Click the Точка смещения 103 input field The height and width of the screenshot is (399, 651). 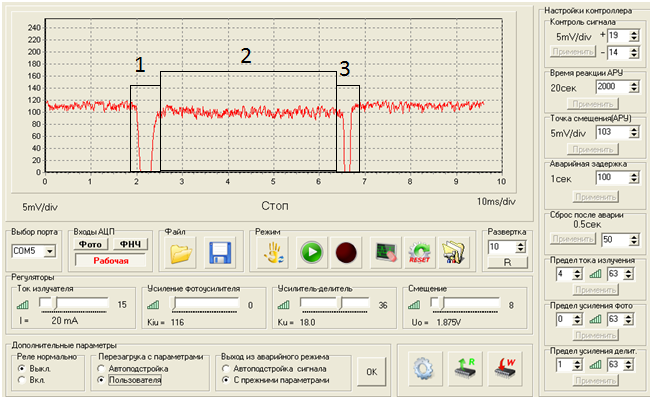(x=612, y=132)
